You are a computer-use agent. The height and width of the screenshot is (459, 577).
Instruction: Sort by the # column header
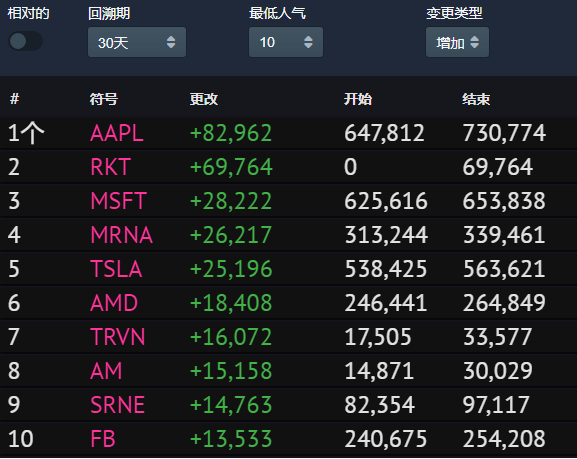pos(14,99)
